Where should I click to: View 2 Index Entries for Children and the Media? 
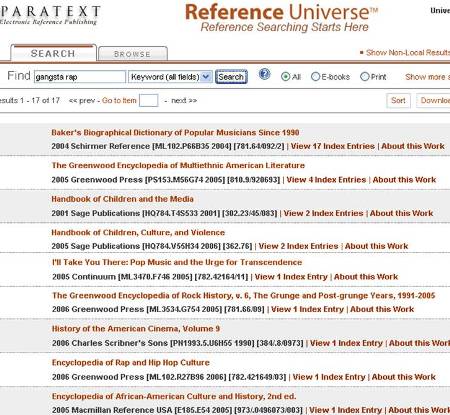323,213
